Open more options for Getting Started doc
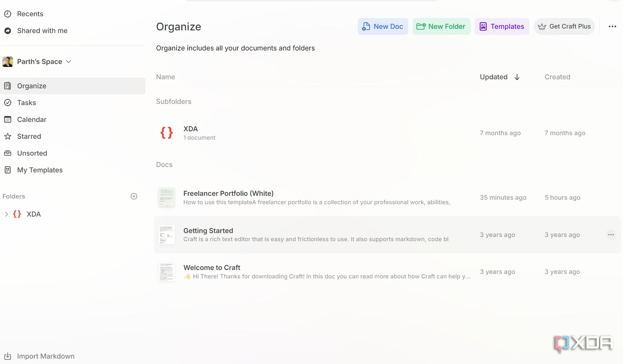 coord(611,235)
